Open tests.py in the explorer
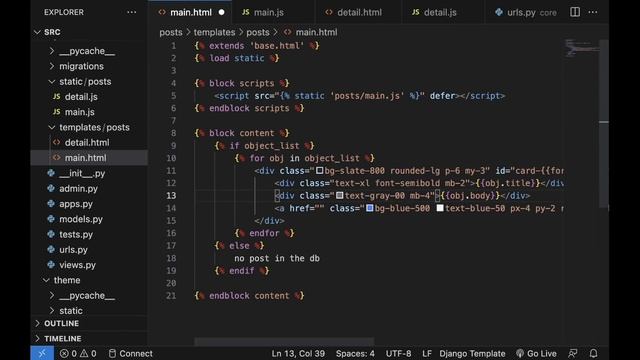Screen dimensions: 640x360 click(89, 234)
